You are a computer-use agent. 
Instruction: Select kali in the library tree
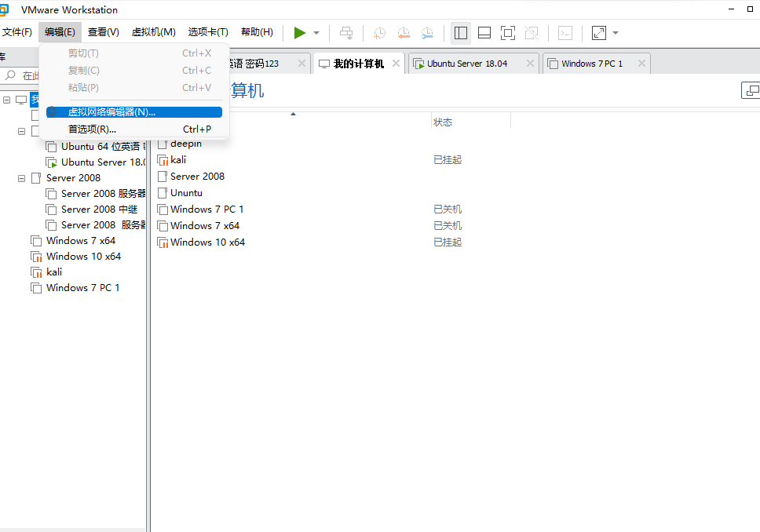point(46,271)
